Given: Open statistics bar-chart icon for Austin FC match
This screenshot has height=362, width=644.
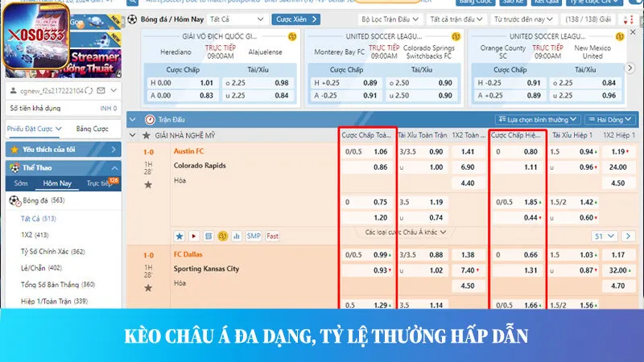Looking at the screenshot, I should click(x=237, y=236).
